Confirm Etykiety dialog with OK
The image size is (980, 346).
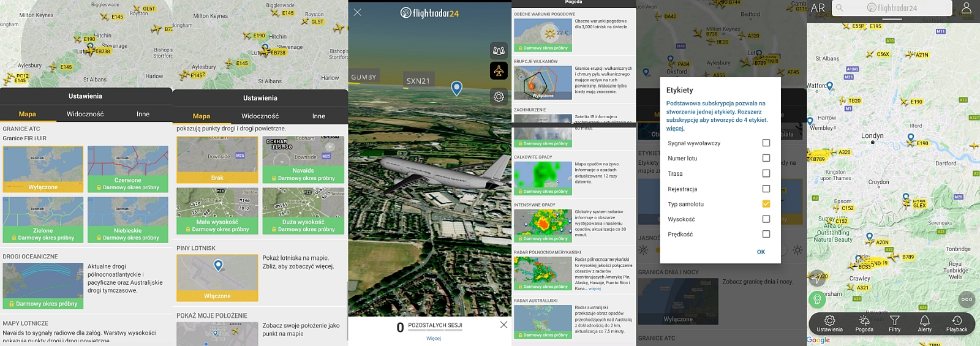[x=761, y=252]
